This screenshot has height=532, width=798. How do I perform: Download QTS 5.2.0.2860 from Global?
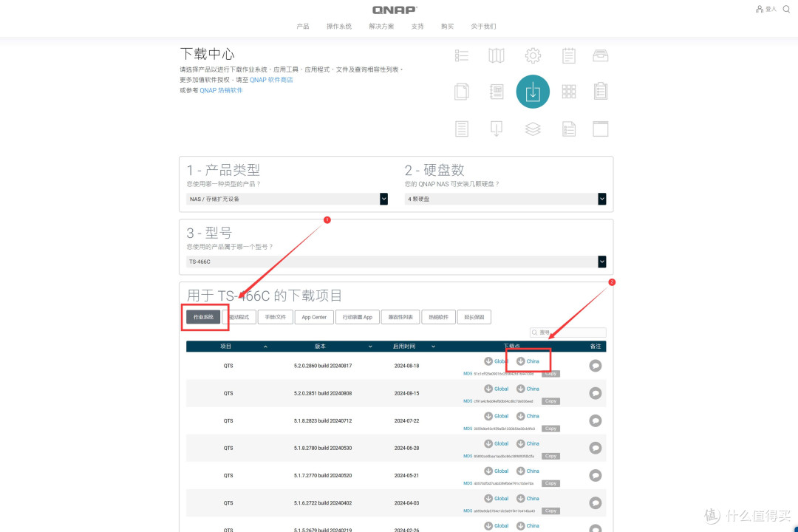[497, 361]
